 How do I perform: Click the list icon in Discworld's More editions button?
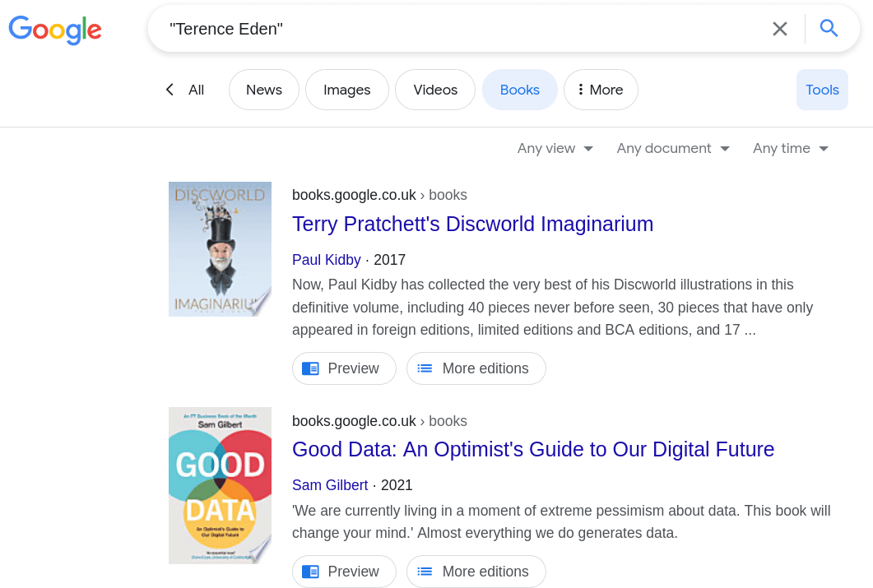tap(425, 368)
